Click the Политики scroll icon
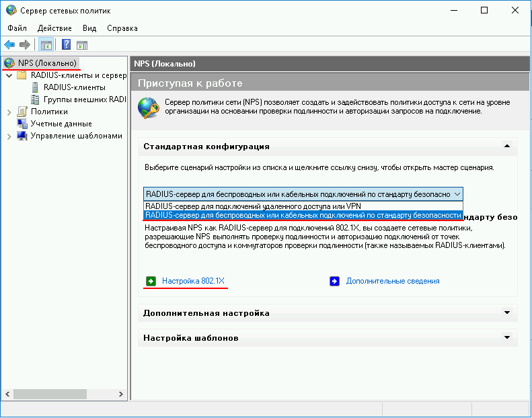532x418 pixels. (x=22, y=112)
